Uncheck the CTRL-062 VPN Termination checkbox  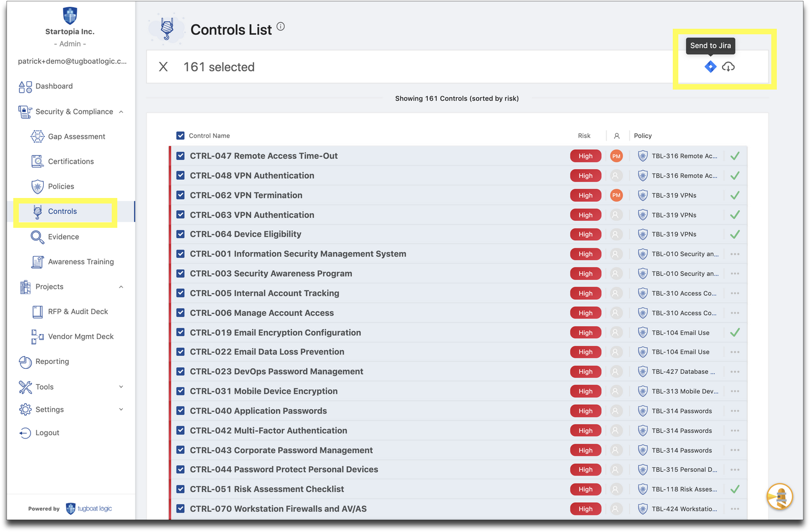tap(180, 195)
